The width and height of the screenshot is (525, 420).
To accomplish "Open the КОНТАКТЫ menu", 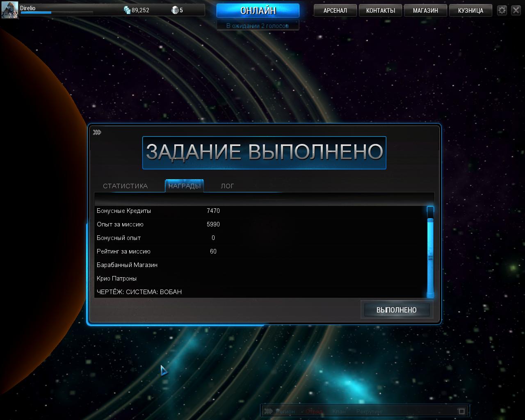I will point(381,11).
